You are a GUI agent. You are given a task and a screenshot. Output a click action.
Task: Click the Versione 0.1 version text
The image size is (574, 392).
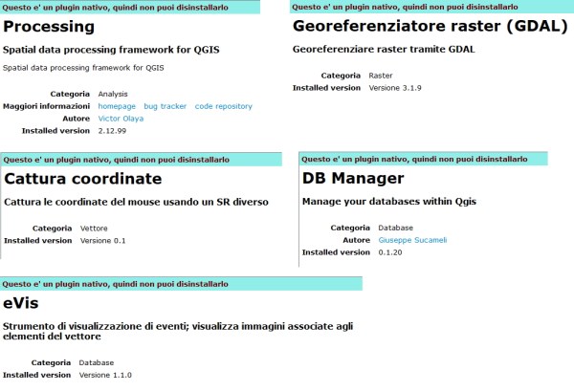[102, 241]
